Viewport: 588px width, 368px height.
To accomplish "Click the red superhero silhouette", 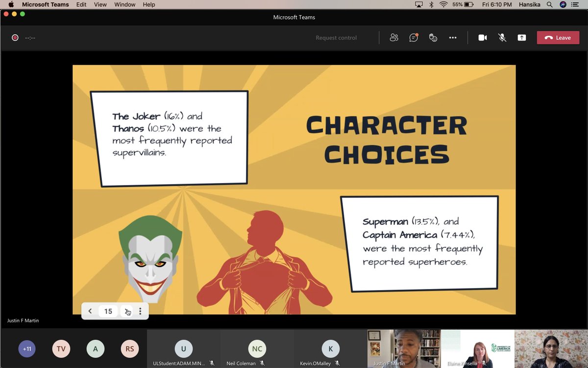I will point(265,262).
